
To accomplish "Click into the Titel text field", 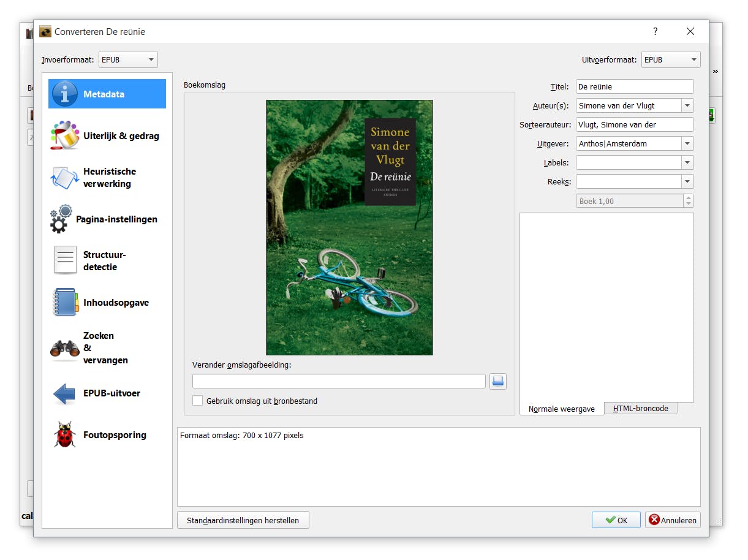I will click(634, 87).
